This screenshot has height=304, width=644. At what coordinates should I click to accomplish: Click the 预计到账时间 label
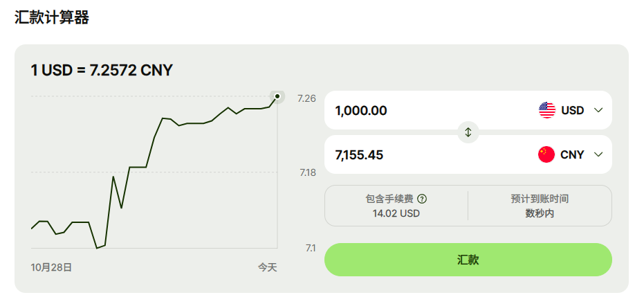540,199
